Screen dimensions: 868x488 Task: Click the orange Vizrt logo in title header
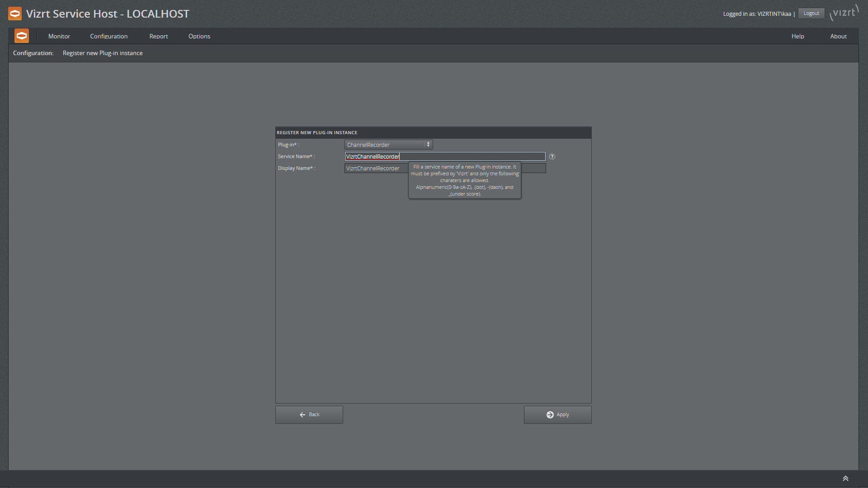pyautogui.click(x=15, y=14)
